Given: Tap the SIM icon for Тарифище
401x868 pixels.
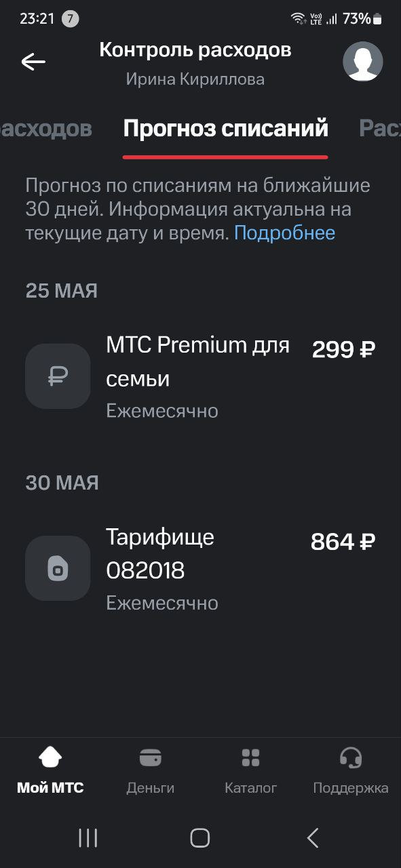Looking at the screenshot, I should pyautogui.click(x=58, y=568).
